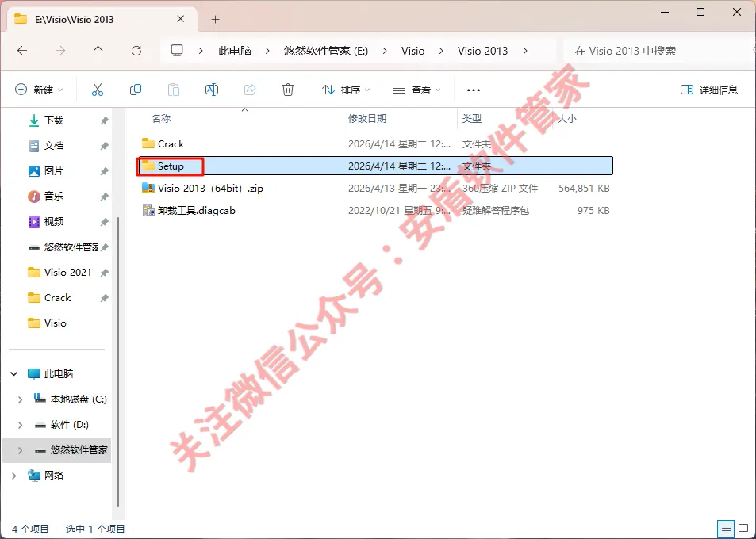Screen dimensions: 756x539
Task: Open the three-dot more options menu
Action: (x=474, y=90)
